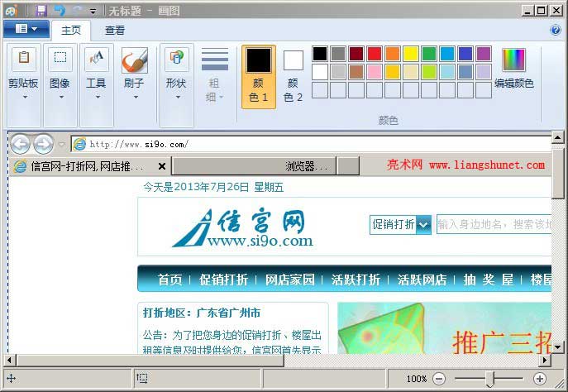
Task: Pick the brown color swatch
Action: coord(356,72)
